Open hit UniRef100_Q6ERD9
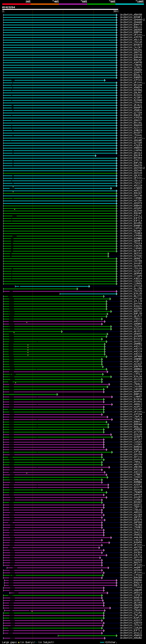The height and width of the screenshot is (644, 146). click(x=131, y=30)
